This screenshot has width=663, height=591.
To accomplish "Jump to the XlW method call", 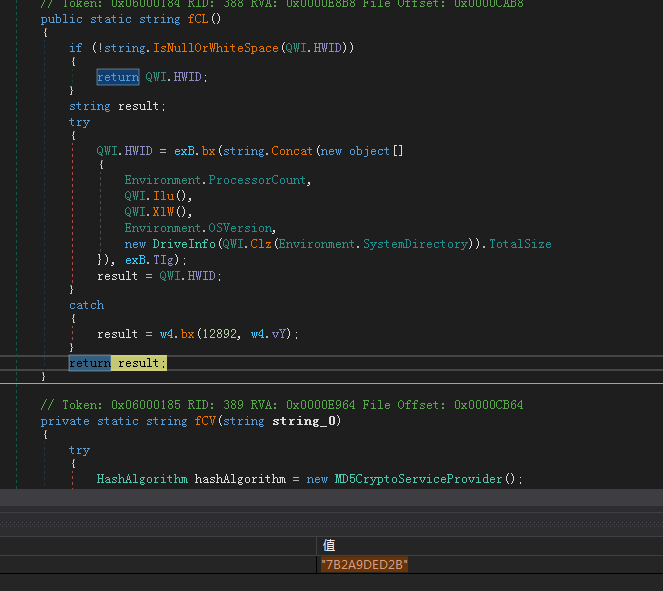I will point(164,212).
